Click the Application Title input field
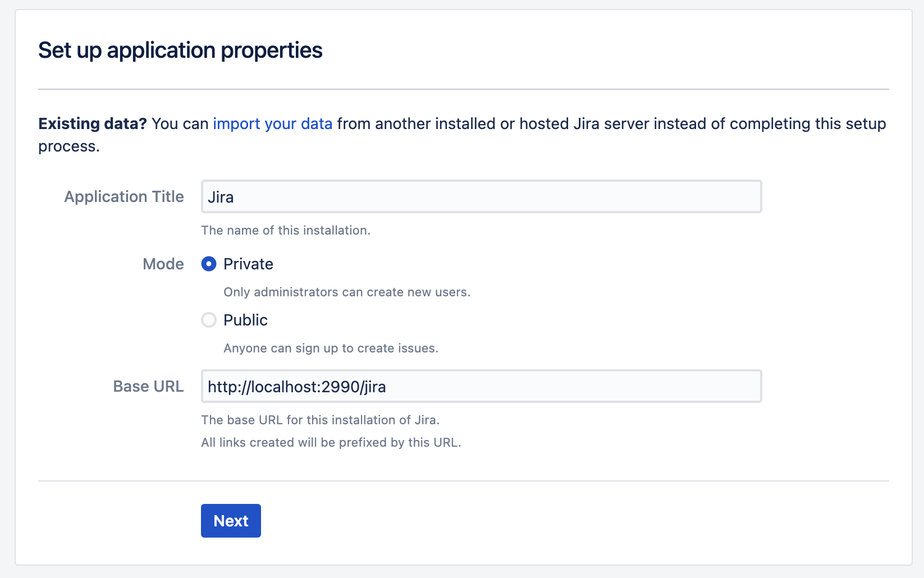Image resolution: width=924 pixels, height=578 pixels. [481, 196]
